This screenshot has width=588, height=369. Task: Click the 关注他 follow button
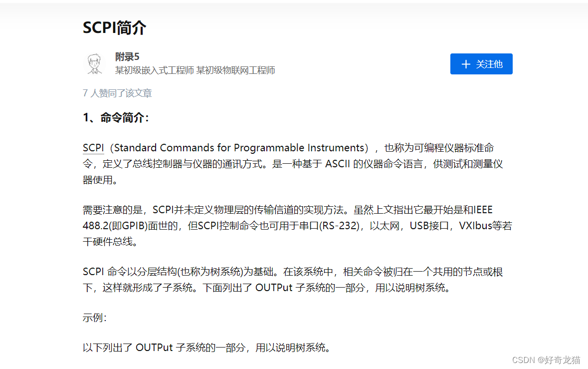pyautogui.click(x=481, y=64)
